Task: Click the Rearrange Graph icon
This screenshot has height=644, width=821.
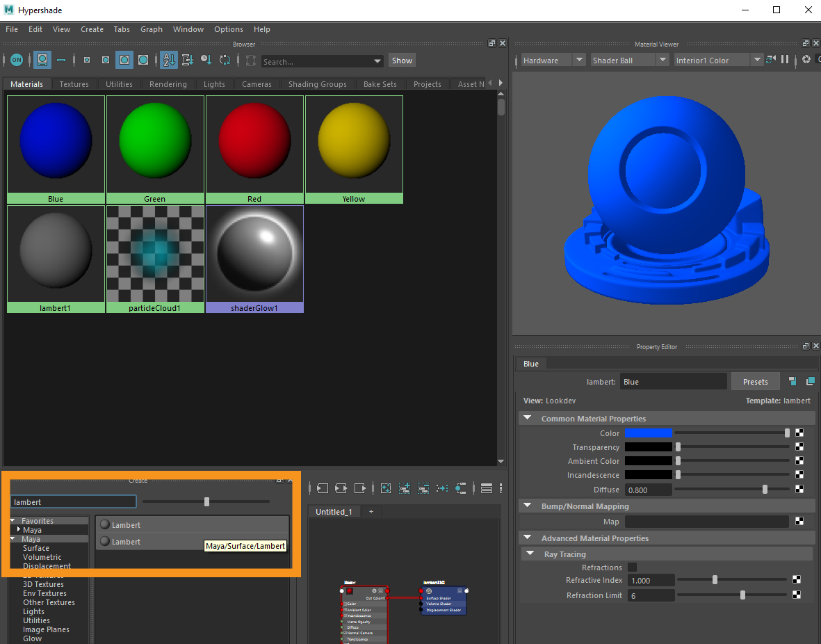Action: 442,488
